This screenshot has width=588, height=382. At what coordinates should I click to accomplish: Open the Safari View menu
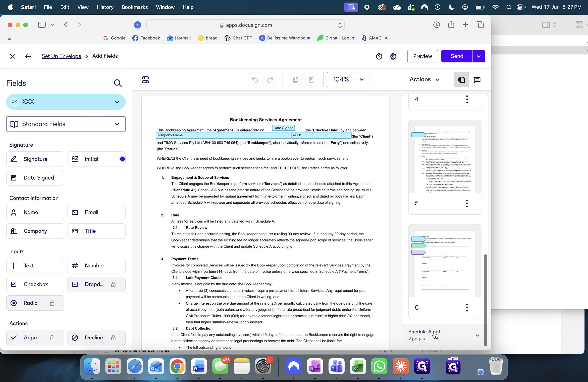tap(83, 7)
